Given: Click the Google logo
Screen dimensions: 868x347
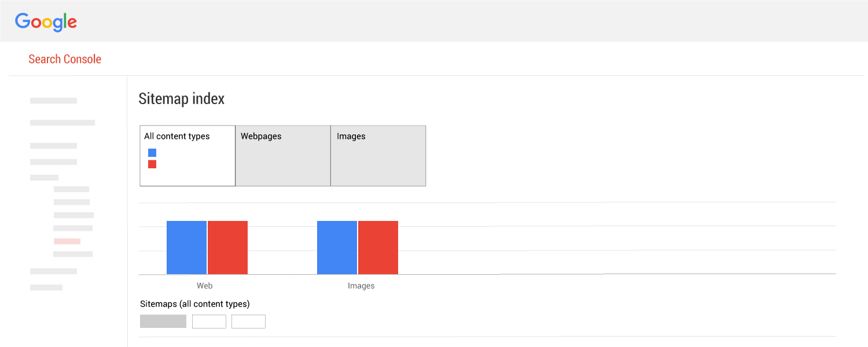Looking at the screenshot, I should [46, 21].
